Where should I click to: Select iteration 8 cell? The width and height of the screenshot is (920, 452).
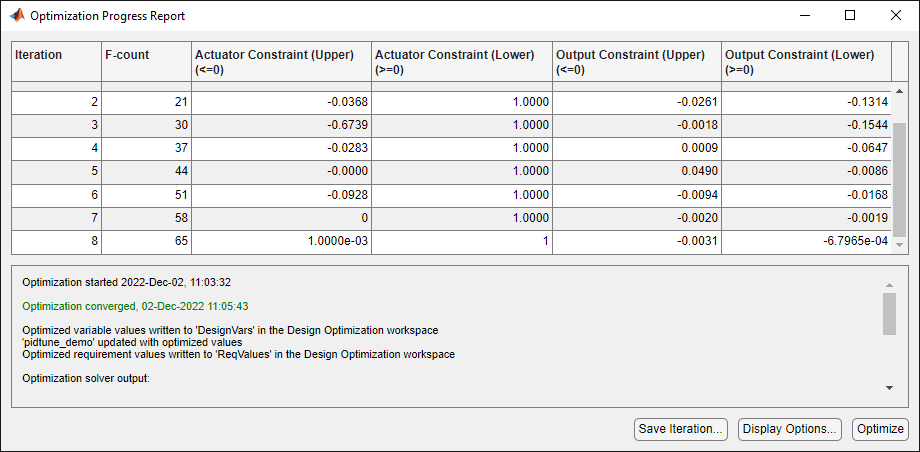click(x=57, y=241)
